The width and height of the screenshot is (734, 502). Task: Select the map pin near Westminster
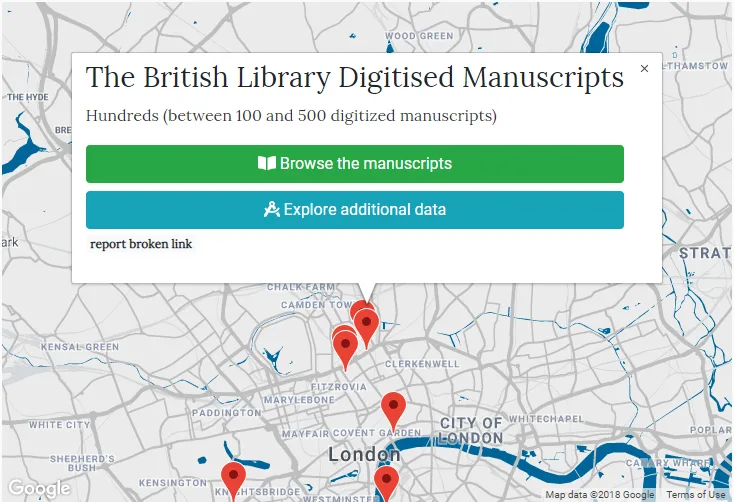[x=386, y=482]
